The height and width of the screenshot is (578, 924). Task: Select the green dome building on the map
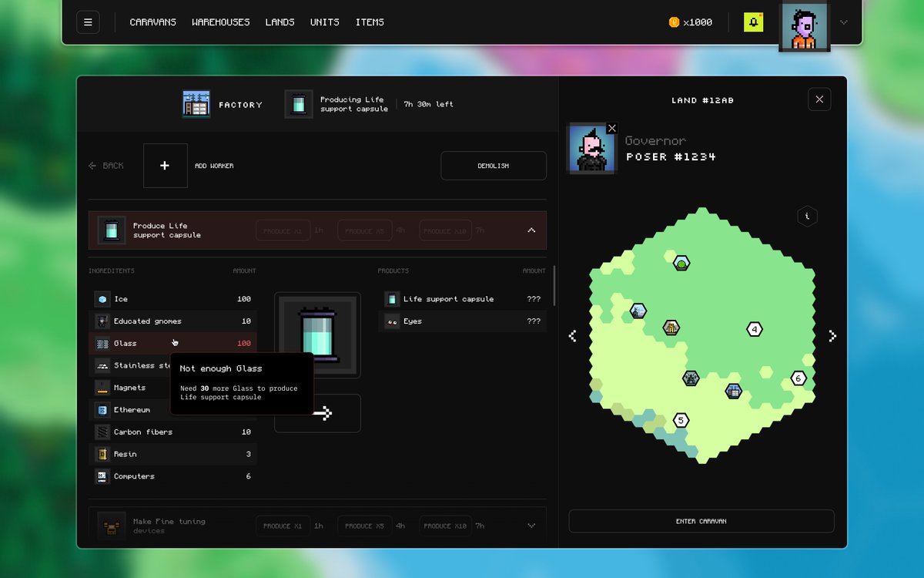pyautogui.click(x=681, y=264)
